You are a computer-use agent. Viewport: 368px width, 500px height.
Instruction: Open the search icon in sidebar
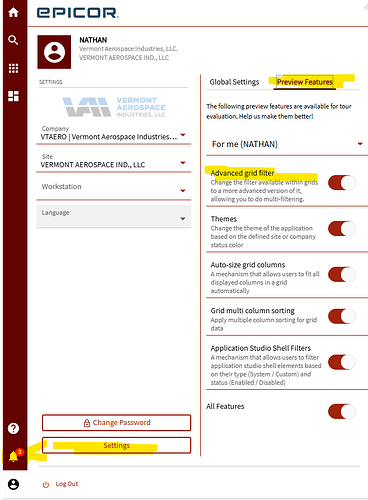tap(13, 40)
